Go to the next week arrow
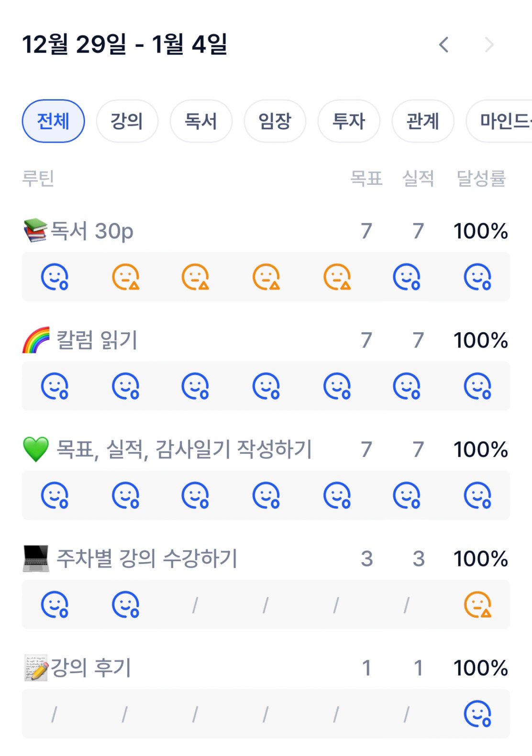The height and width of the screenshot is (756, 532). pyautogui.click(x=489, y=45)
